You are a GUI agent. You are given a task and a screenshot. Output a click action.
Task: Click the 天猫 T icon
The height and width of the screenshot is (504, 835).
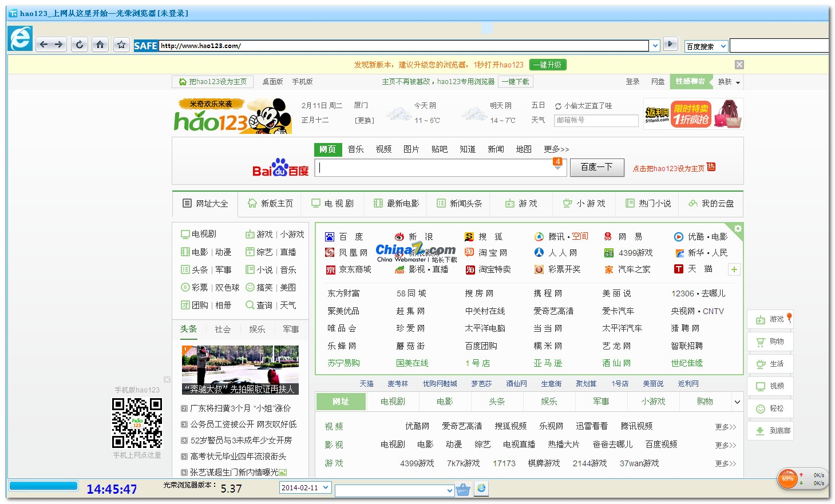click(x=679, y=269)
